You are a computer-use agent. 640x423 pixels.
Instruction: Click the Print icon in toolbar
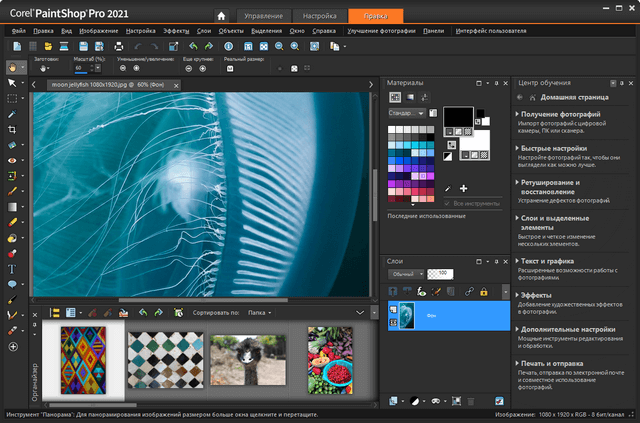pos(118,46)
